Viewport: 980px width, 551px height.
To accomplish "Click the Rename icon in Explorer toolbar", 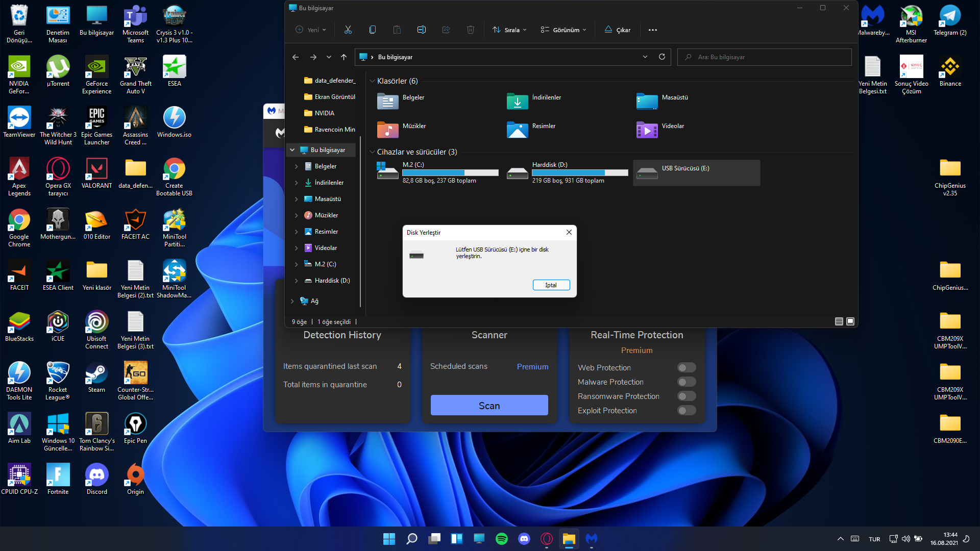I will pyautogui.click(x=422, y=30).
